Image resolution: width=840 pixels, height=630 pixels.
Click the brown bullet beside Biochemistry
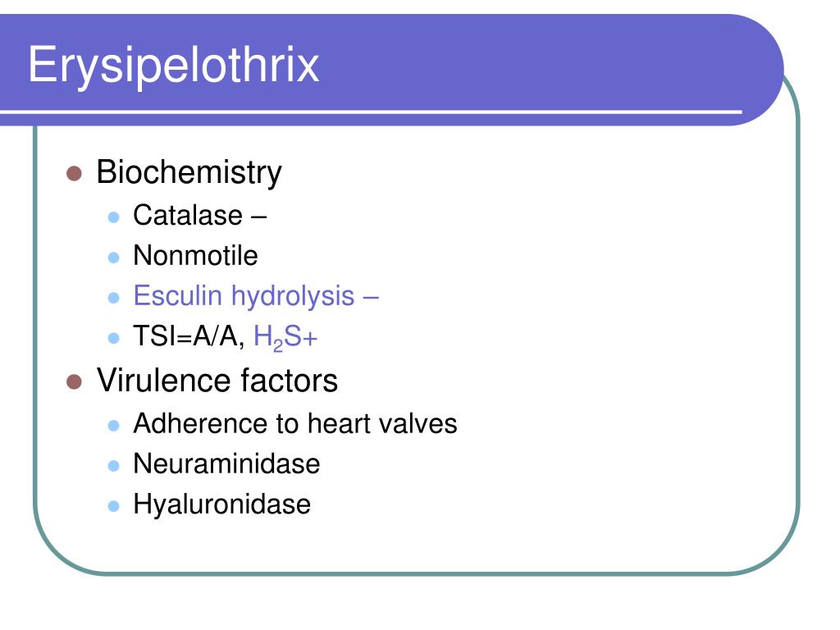(74, 174)
